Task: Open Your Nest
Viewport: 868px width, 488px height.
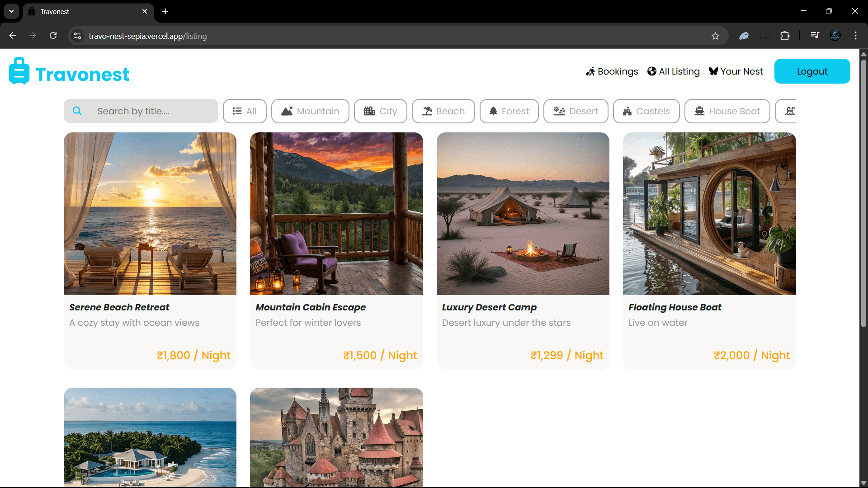Action: click(x=736, y=71)
